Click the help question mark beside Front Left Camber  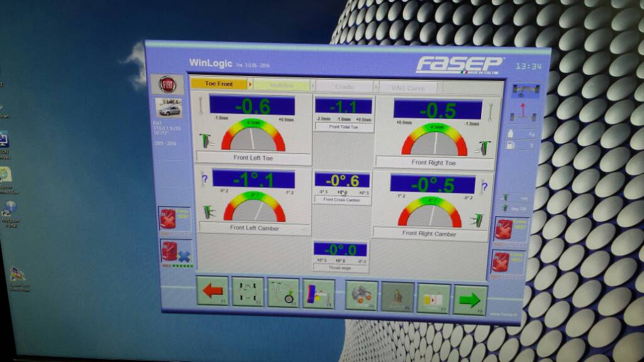tap(204, 179)
